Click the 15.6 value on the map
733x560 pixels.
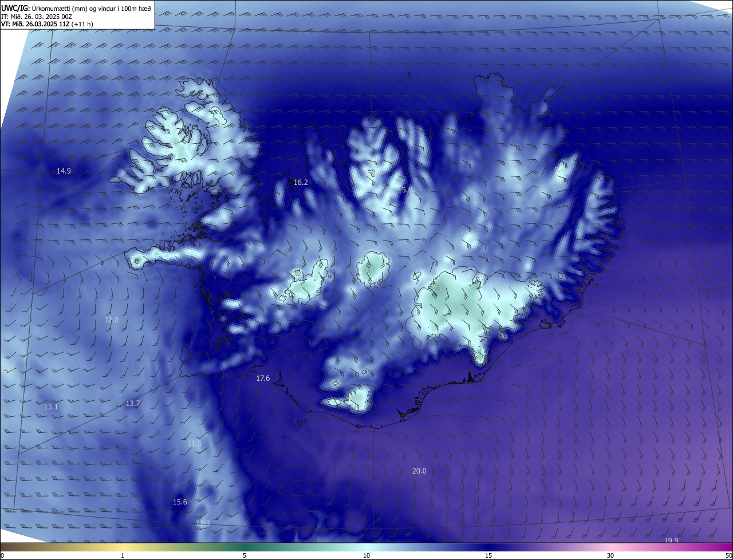[180, 502]
